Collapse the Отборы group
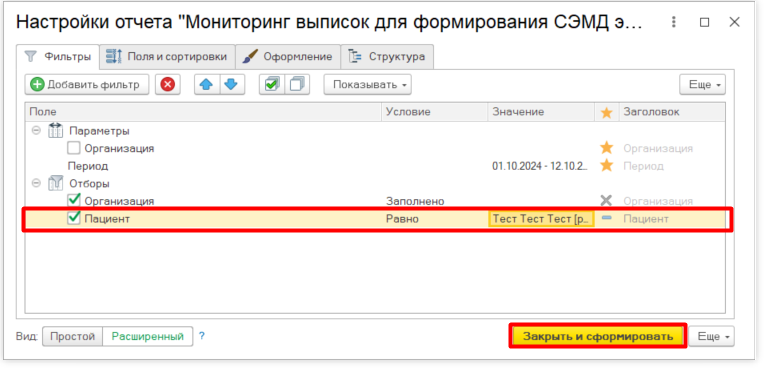This screenshot has width=768, height=368. (x=35, y=184)
